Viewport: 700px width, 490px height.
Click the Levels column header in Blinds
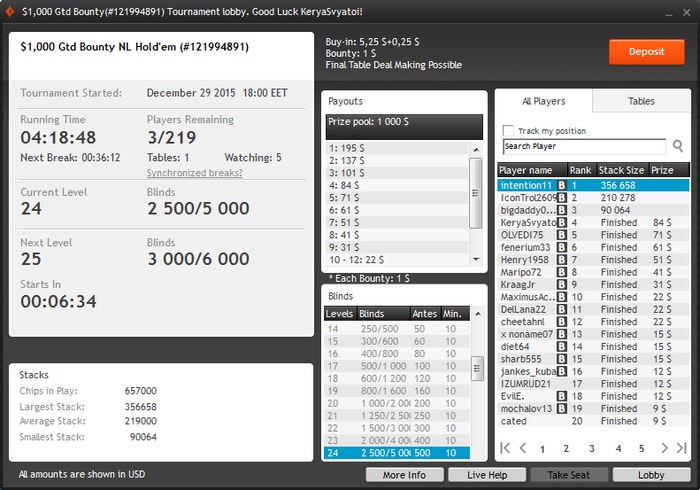[339, 314]
